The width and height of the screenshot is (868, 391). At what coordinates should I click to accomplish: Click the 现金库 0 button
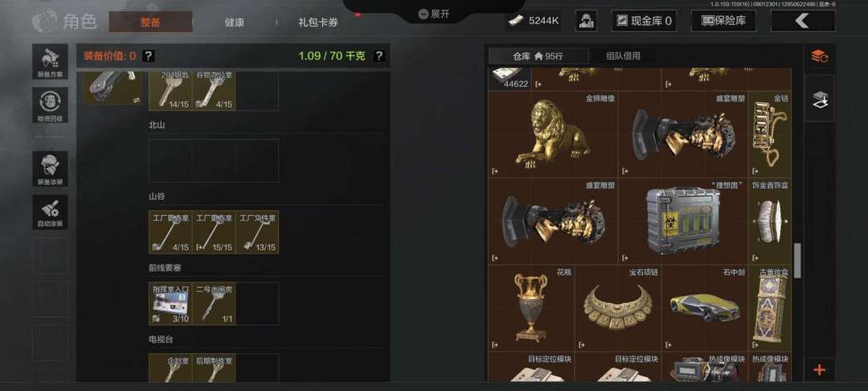pyautogui.click(x=645, y=21)
